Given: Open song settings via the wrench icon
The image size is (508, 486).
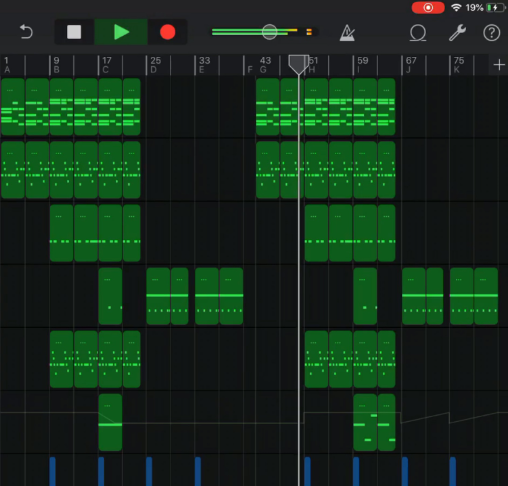Looking at the screenshot, I should tap(457, 33).
